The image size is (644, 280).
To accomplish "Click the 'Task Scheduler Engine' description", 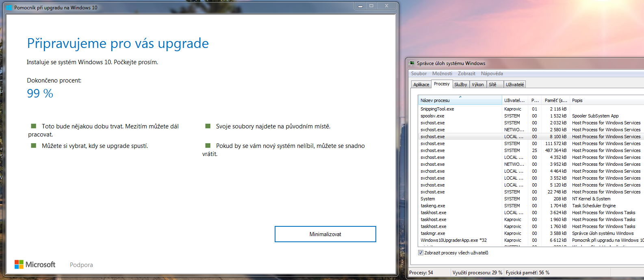I will (594, 206).
